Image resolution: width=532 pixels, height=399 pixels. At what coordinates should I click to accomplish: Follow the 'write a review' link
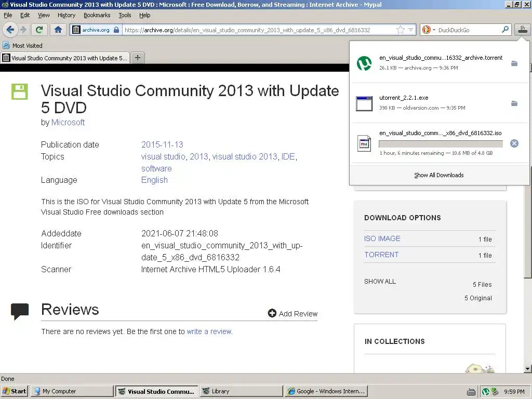pos(209,331)
